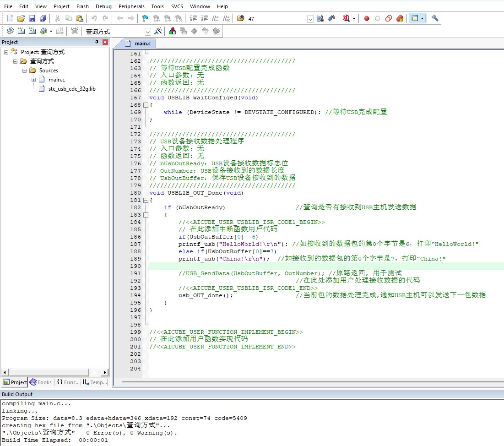Select stc_usb_cdc_32g.lib in project tree

coord(72,89)
